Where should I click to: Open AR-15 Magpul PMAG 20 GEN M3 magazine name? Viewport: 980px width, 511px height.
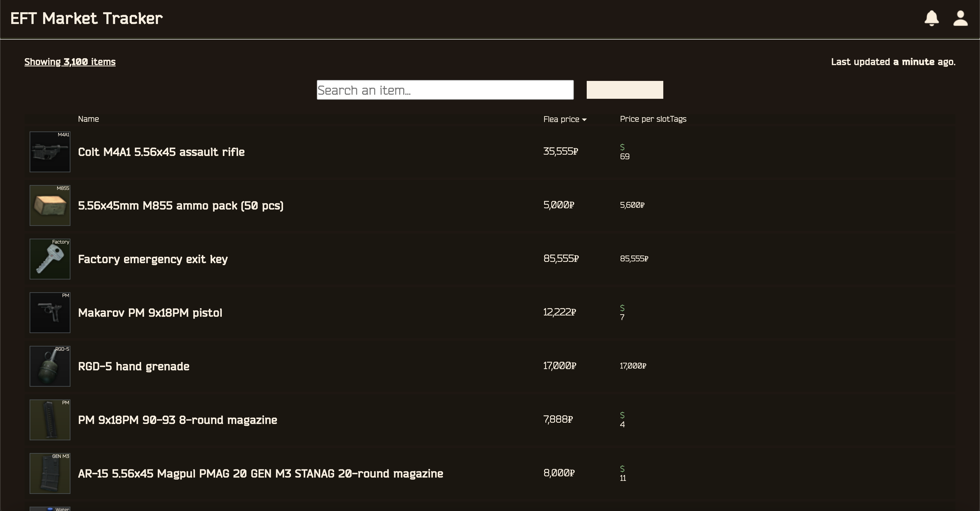click(x=261, y=474)
